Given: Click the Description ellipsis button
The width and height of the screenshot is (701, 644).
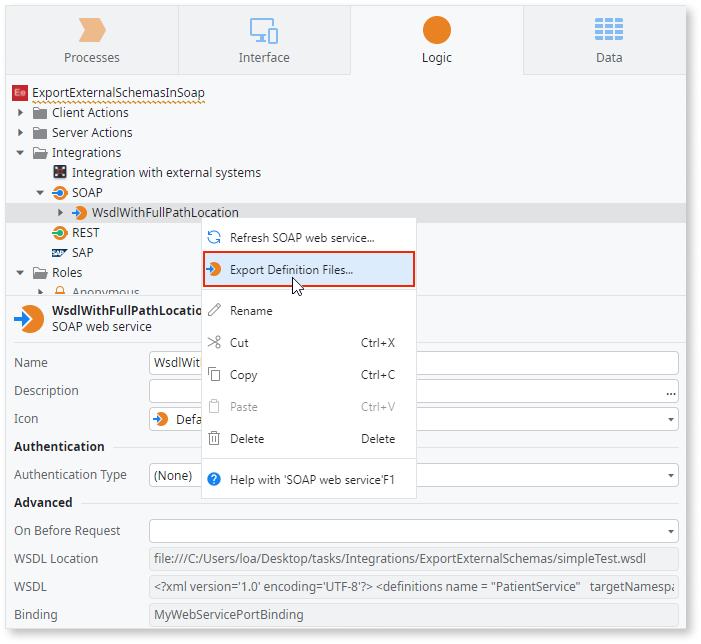Looking at the screenshot, I should coord(671,391).
